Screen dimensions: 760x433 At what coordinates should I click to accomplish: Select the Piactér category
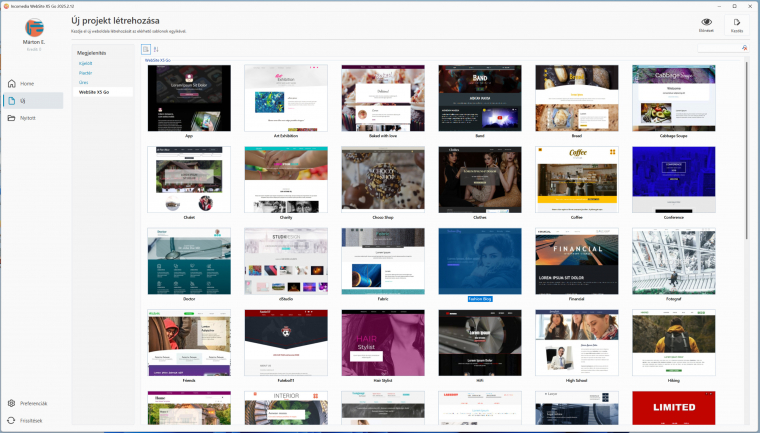pos(86,73)
